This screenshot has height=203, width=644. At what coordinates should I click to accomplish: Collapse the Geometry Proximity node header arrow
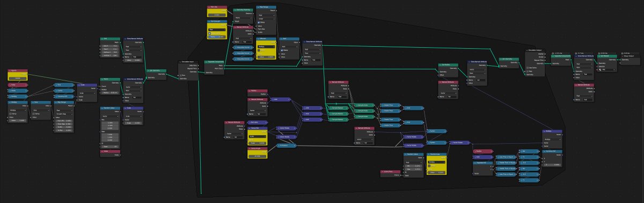coord(235,10)
